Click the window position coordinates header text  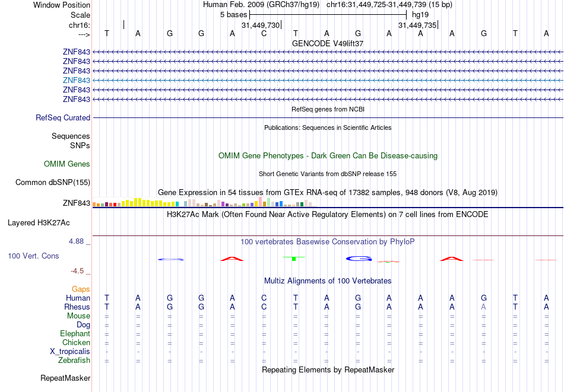(x=328, y=5)
